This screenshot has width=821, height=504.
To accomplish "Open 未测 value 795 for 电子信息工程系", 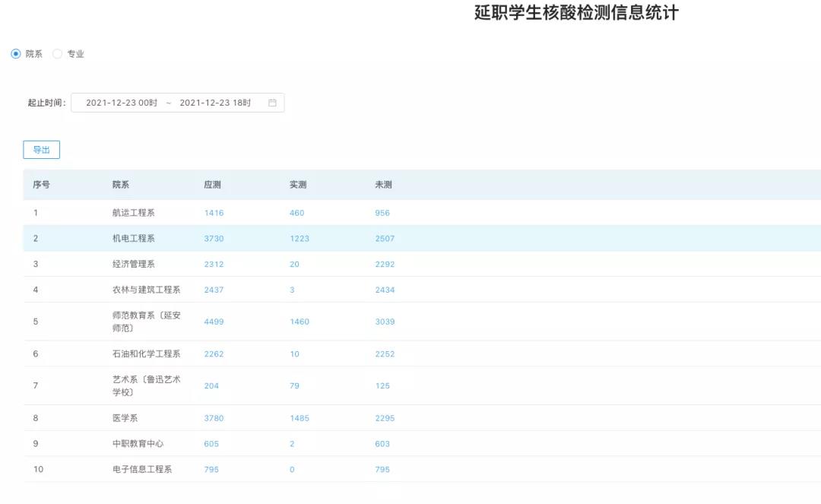I will [x=382, y=469].
